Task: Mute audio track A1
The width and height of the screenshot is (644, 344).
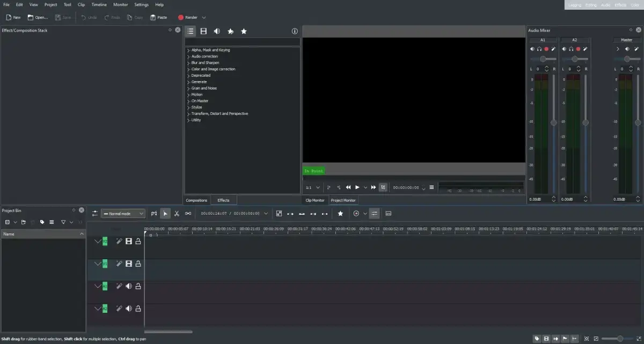Action: coord(128,286)
